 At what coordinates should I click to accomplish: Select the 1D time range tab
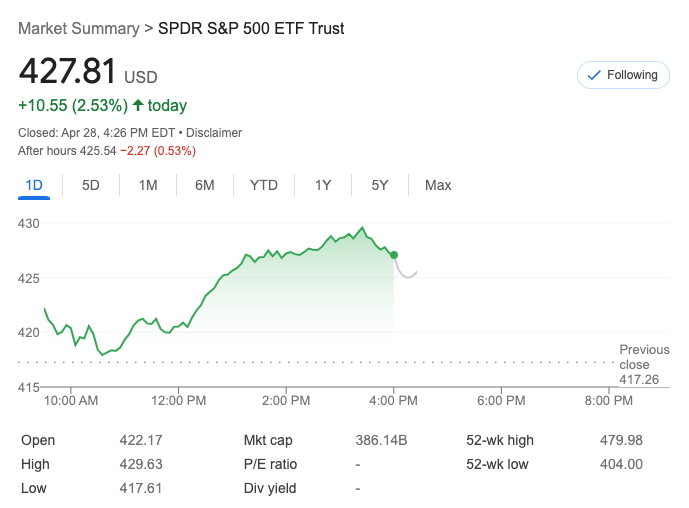[x=34, y=185]
